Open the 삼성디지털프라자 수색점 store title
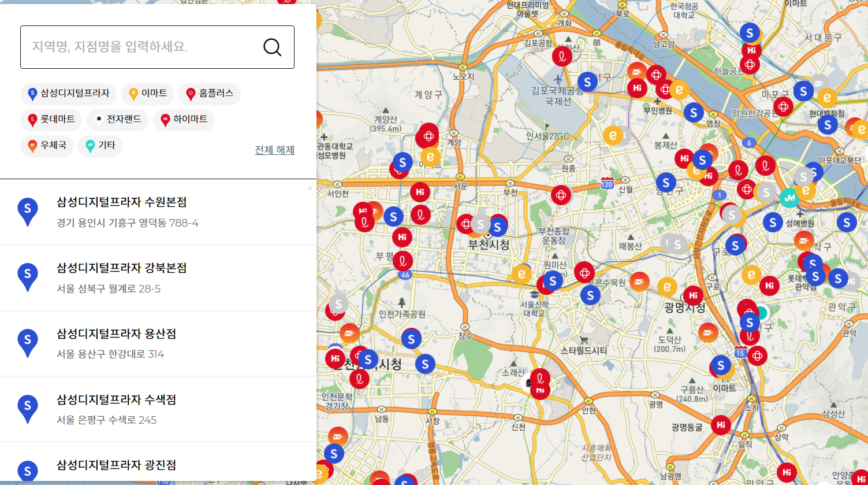The width and height of the screenshot is (868, 485). 116,400
